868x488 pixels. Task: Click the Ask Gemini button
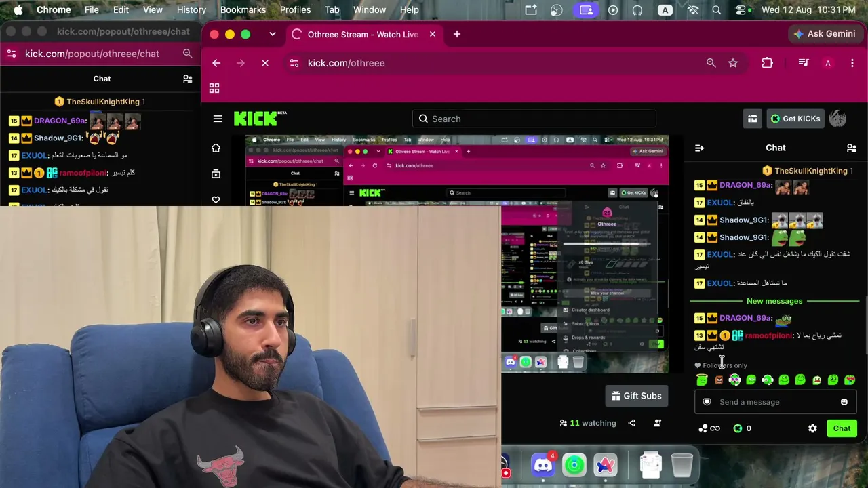tap(825, 34)
